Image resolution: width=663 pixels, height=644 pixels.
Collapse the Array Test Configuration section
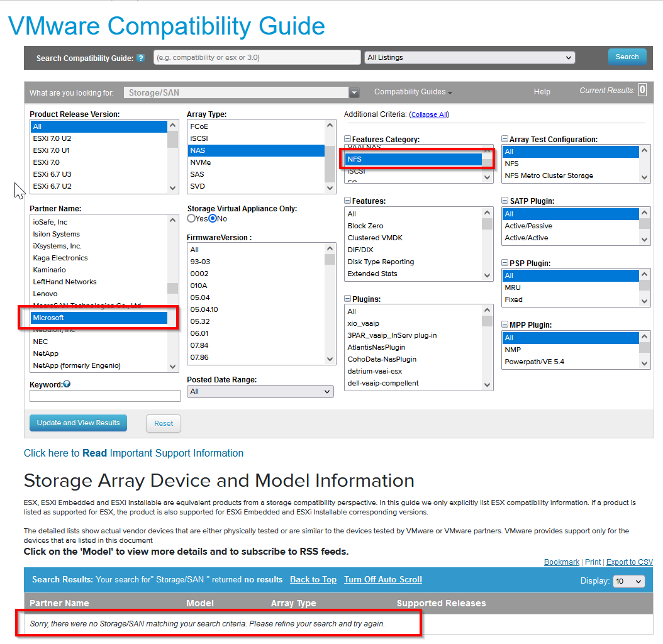(x=505, y=139)
